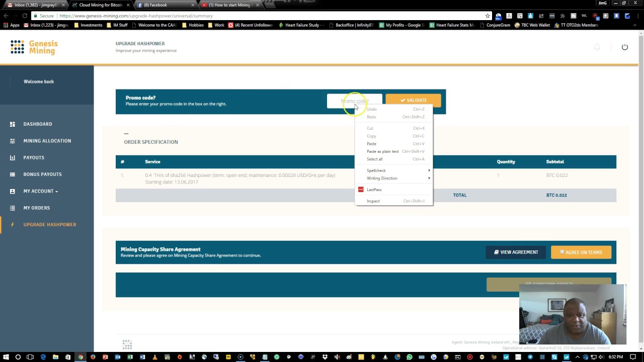
Task: Open Chrome from the taskbar
Action: coord(80,357)
